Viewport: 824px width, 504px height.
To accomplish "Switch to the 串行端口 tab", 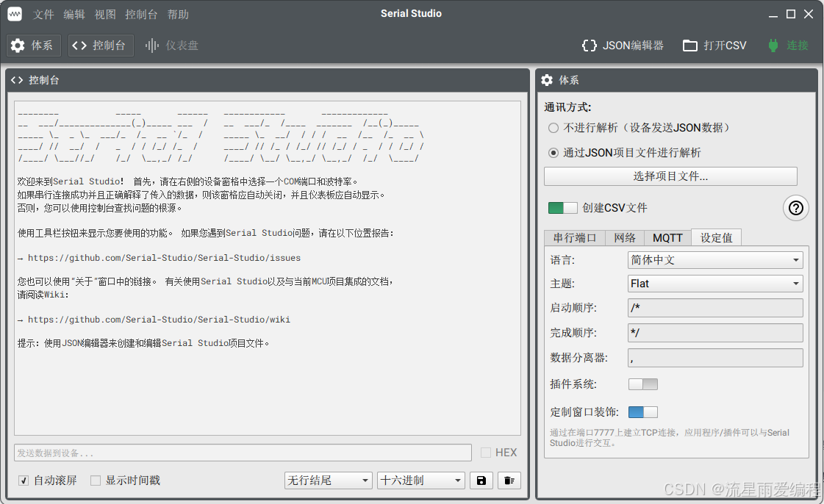I will 574,238.
